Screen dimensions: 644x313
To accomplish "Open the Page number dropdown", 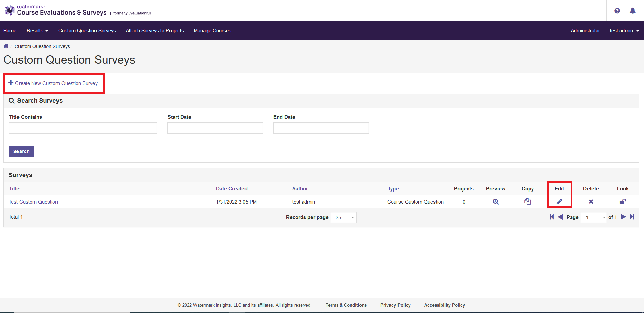I will pos(593,217).
